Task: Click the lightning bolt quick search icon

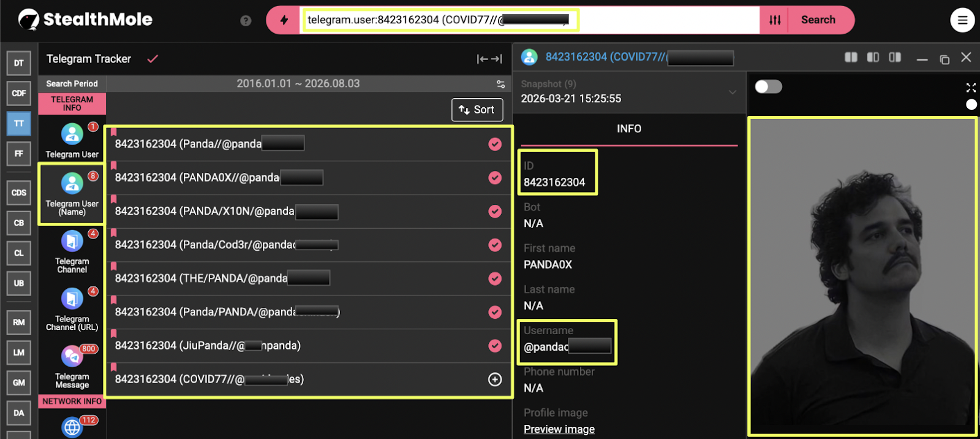Action: [284, 20]
